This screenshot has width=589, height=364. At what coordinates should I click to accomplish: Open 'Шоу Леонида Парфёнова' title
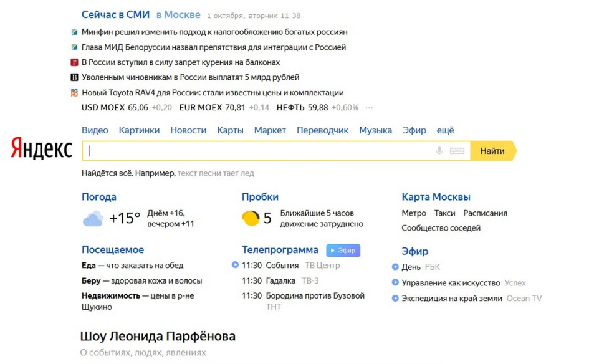[158, 336]
